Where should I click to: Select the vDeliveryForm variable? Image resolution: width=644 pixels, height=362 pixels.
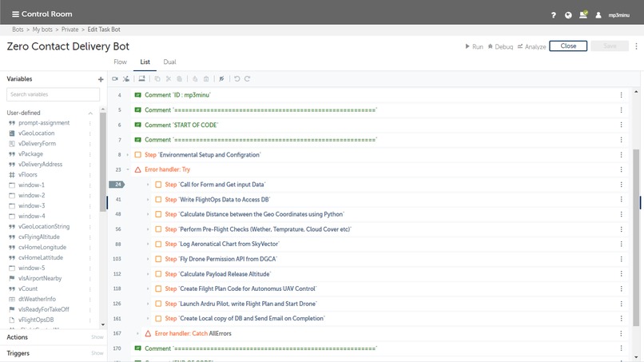pyautogui.click(x=37, y=143)
